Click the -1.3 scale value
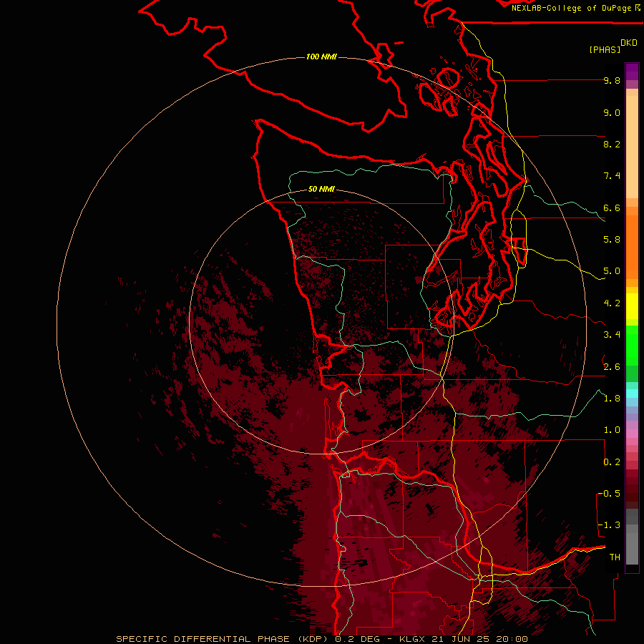The width and height of the screenshot is (644, 644). pyautogui.click(x=609, y=525)
